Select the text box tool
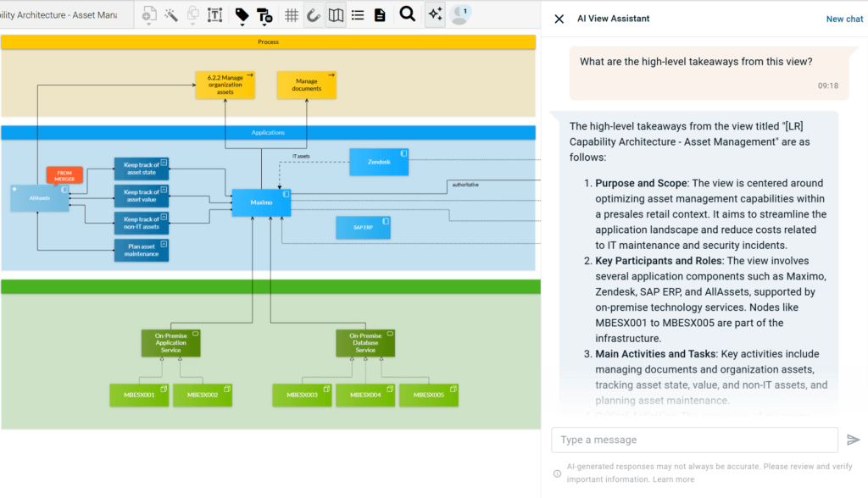Image resolution: width=868 pixels, height=498 pixels. (214, 14)
